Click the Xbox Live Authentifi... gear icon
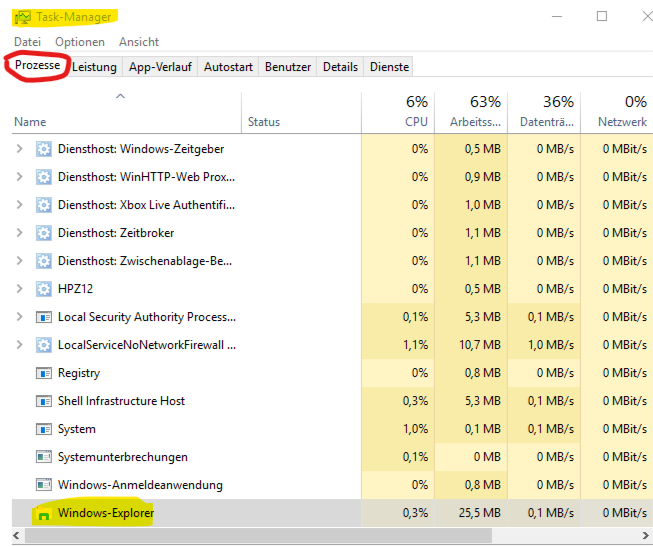Screen dimensions: 653x547 [43, 205]
